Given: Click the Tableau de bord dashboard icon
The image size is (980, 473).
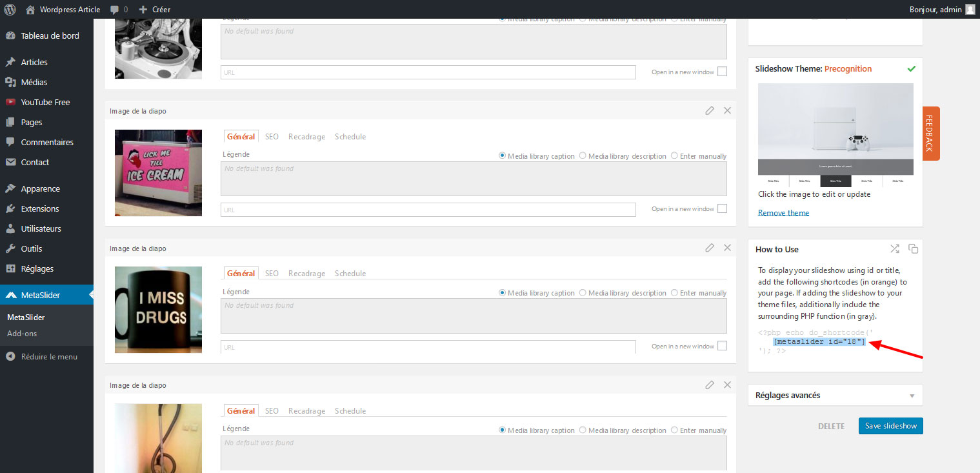Looking at the screenshot, I should click(10, 35).
